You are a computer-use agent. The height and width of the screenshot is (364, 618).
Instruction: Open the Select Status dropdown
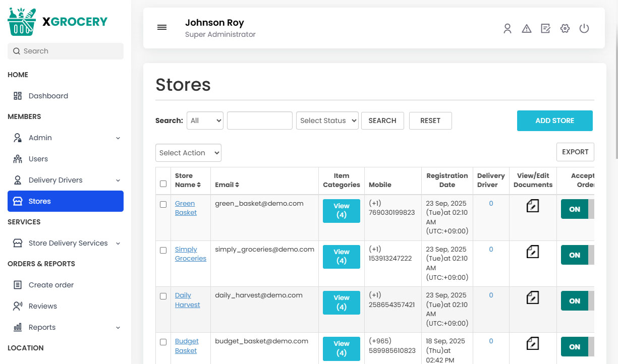[x=327, y=120]
